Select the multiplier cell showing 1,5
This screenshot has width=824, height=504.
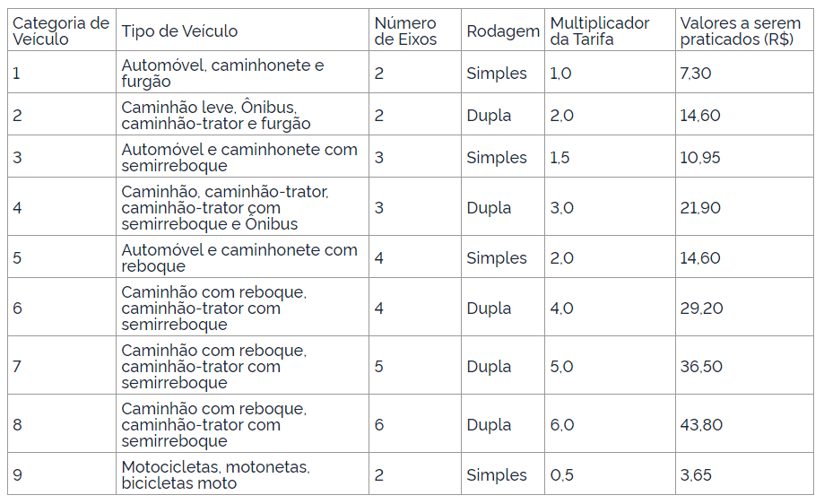559,158
